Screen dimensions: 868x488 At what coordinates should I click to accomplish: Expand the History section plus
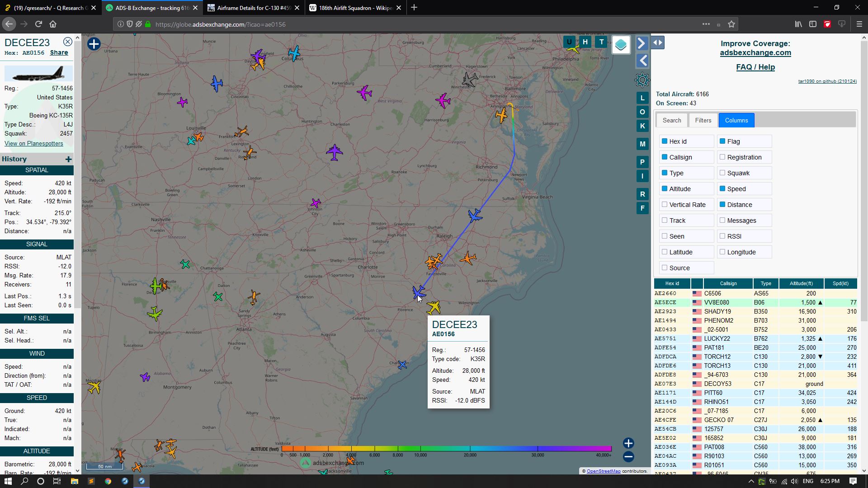(68, 159)
